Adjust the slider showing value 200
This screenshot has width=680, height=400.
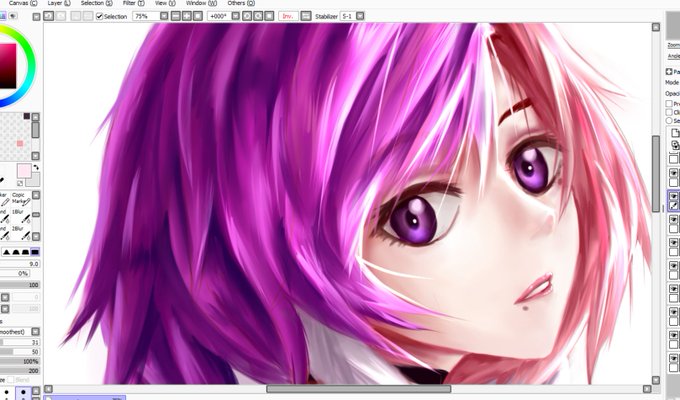coord(20,370)
